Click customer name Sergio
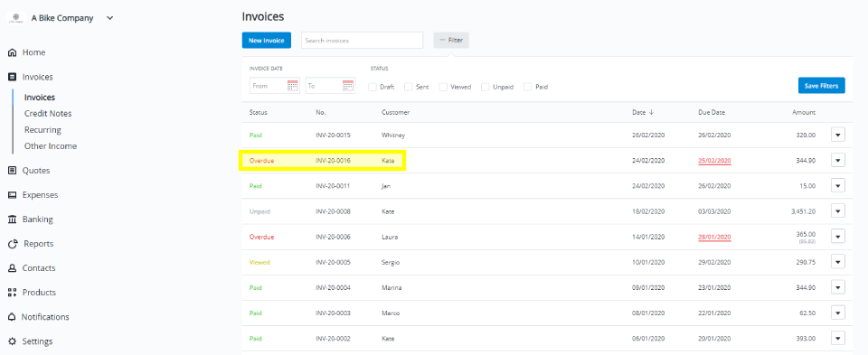 [x=391, y=262]
